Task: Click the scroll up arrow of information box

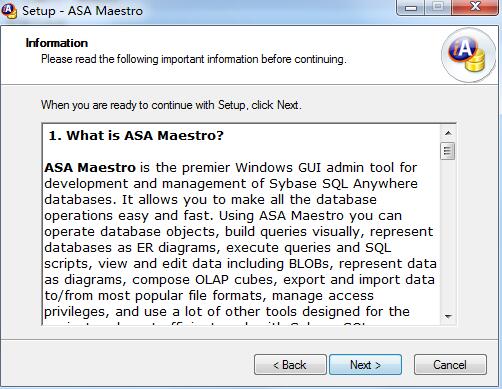Action: 448,133
